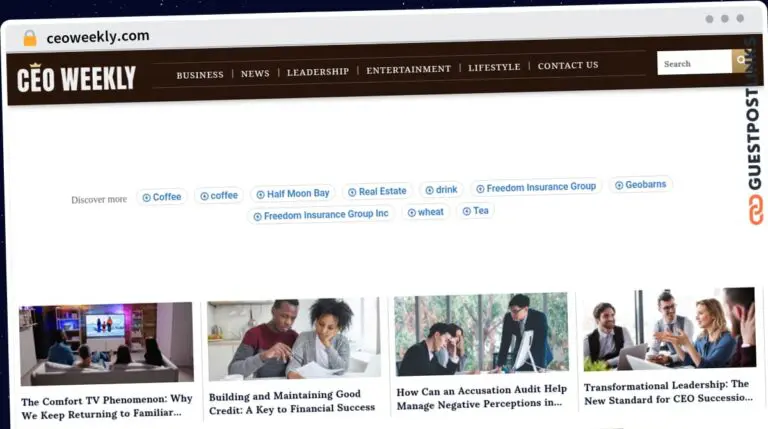Screen dimensions: 768x429
Task: Click the GuestPostLinks chain logo
Action: click(755, 210)
